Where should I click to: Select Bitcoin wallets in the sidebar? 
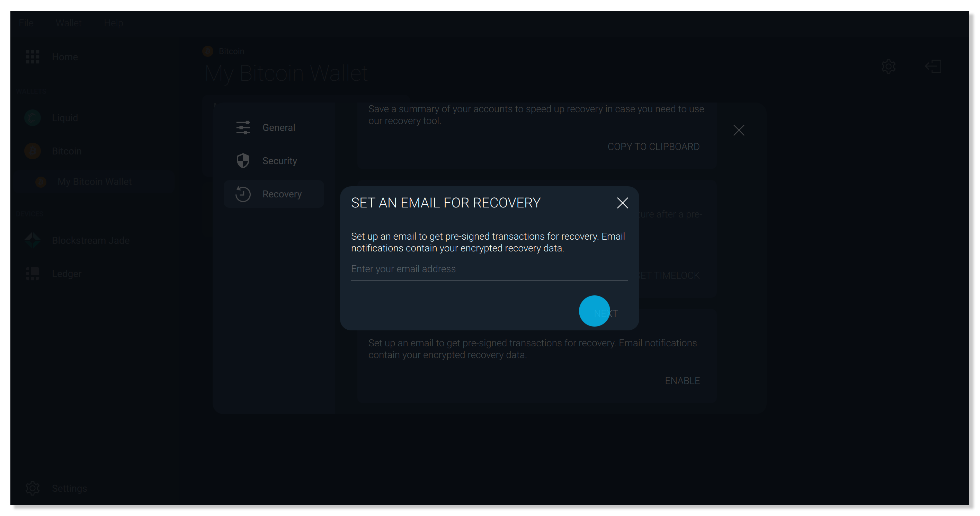[x=66, y=151]
